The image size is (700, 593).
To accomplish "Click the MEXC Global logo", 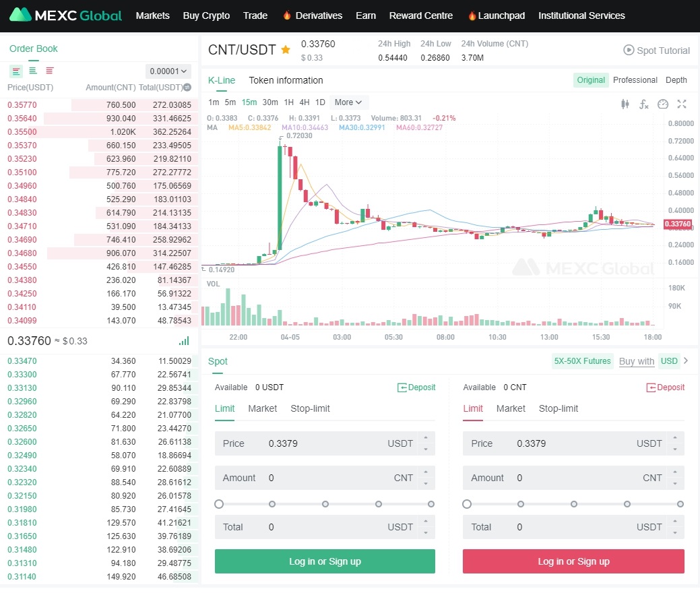I will click(x=65, y=15).
